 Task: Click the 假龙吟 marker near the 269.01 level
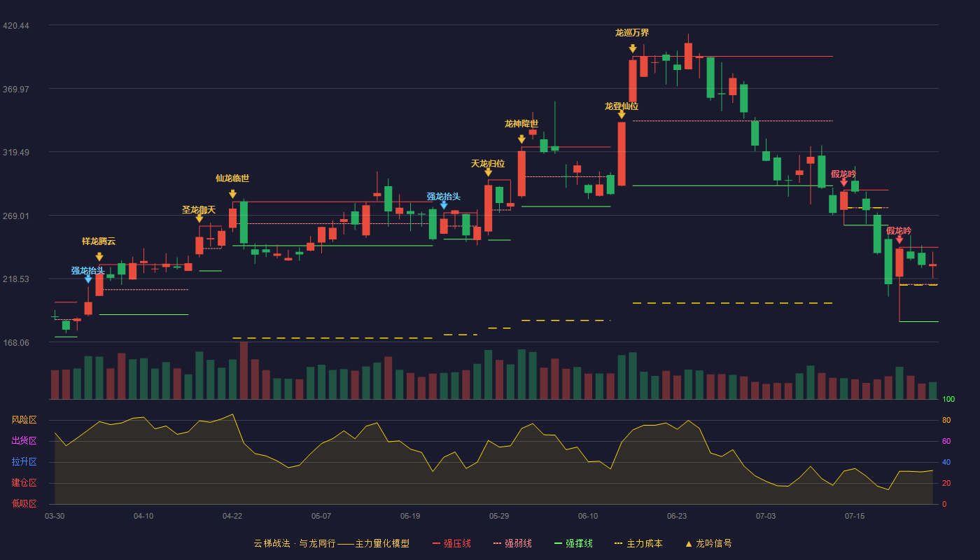(843, 182)
